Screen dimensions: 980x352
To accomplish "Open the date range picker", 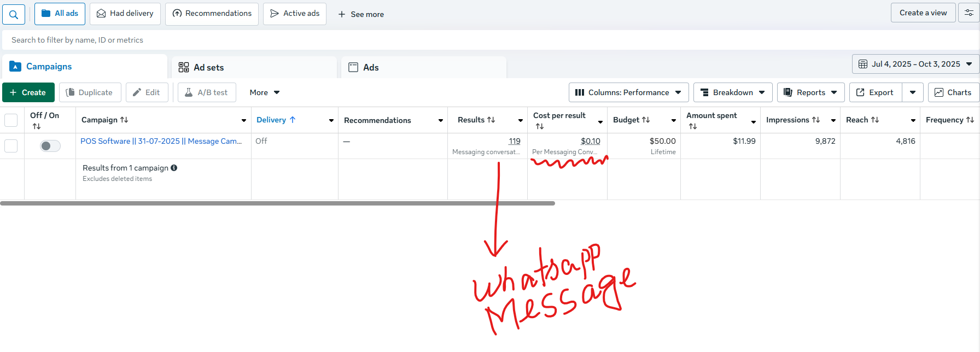I will pos(915,64).
